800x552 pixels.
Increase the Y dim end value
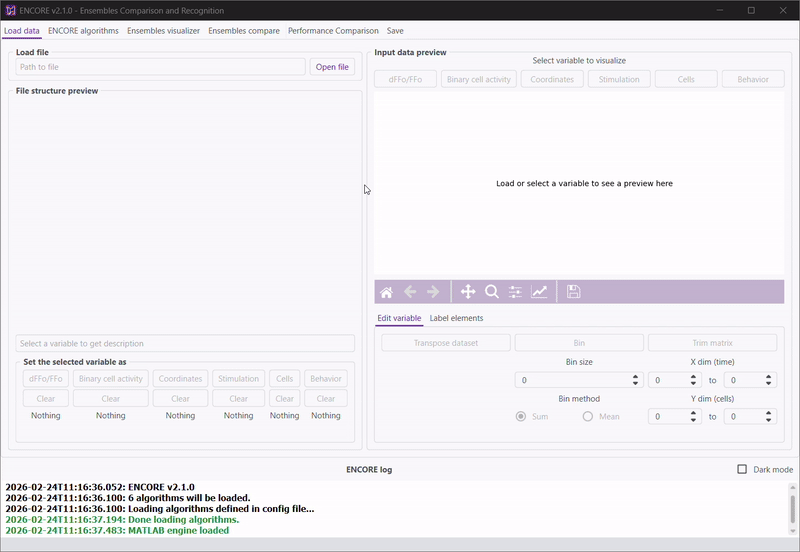tap(768, 413)
